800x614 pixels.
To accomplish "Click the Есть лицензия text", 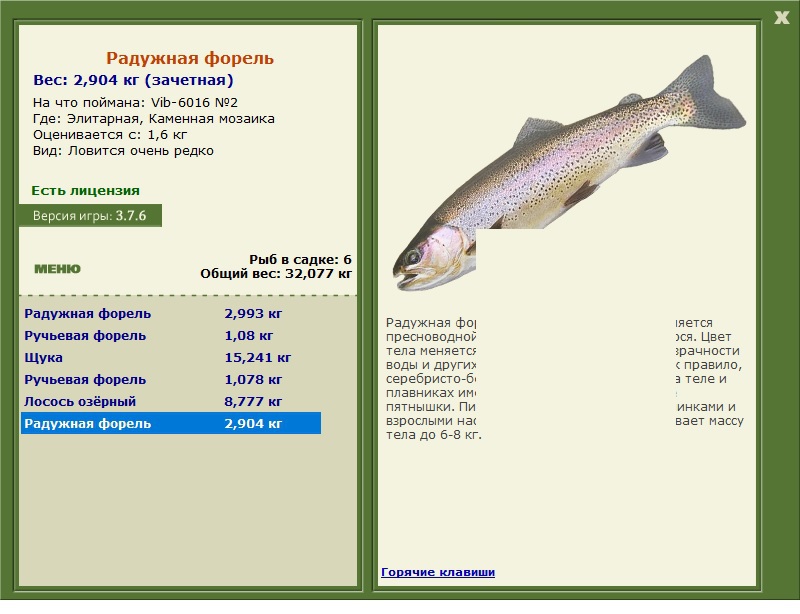I will [x=85, y=190].
